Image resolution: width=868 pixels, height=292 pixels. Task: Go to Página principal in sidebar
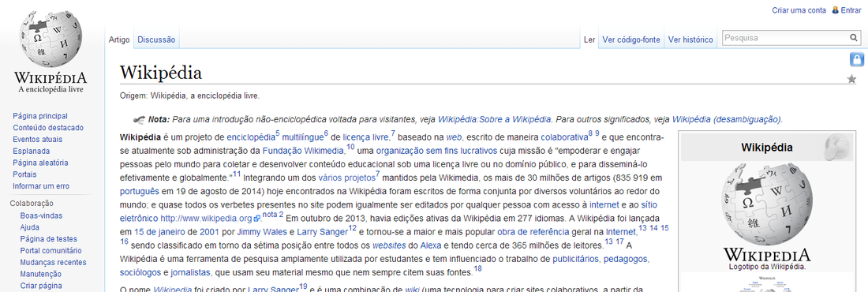click(40, 116)
